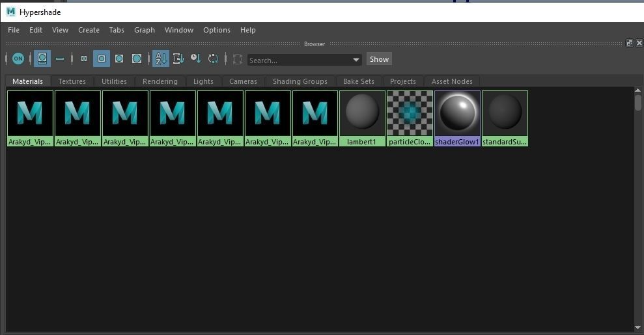644x335 pixels.
Task: Switch to the Asset Nodes tab
Action: [x=452, y=81]
